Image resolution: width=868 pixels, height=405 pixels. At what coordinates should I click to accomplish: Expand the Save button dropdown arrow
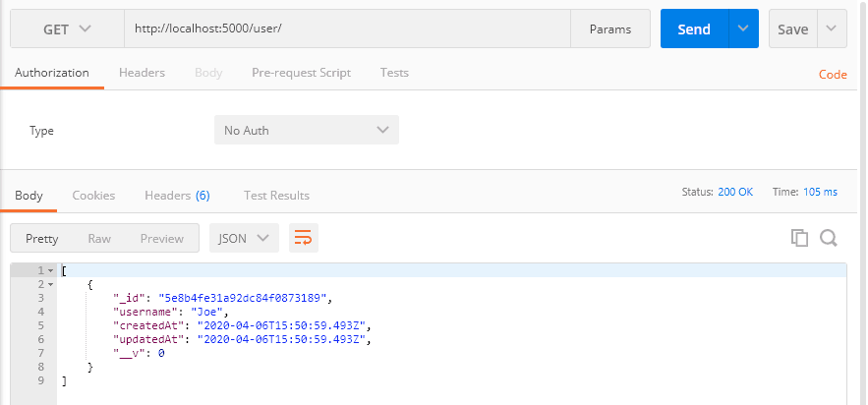click(x=832, y=29)
